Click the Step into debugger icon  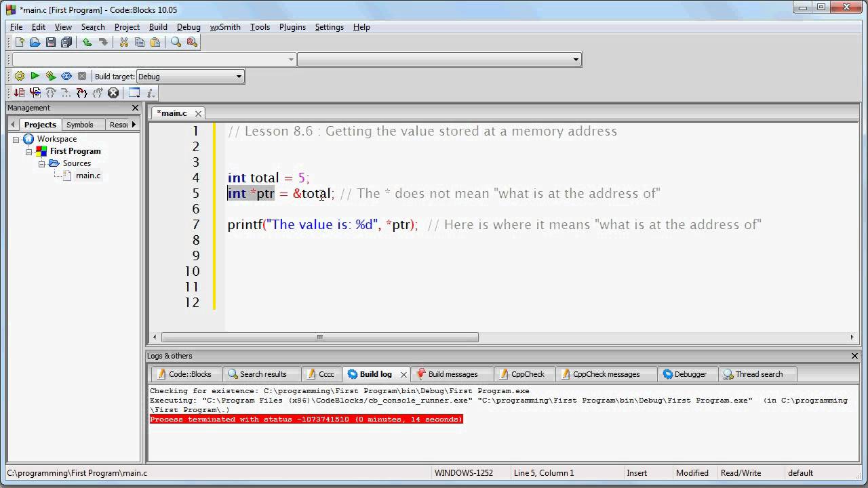[82, 93]
